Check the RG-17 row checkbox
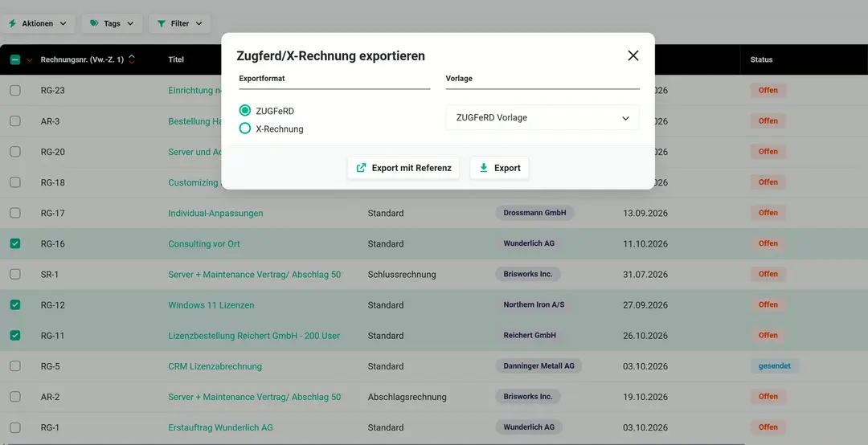 (15, 213)
